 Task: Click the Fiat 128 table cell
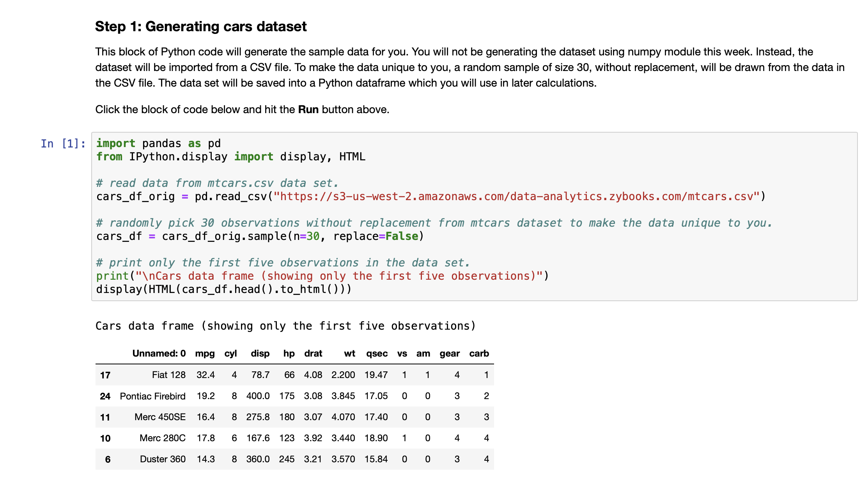pyautogui.click(x=168, y=375)
